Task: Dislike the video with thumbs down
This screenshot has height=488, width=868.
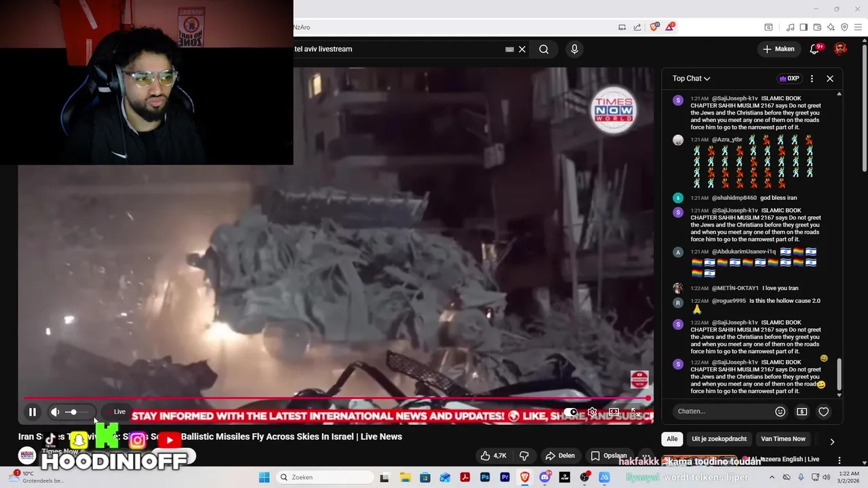Action: [x=524, y=455]
